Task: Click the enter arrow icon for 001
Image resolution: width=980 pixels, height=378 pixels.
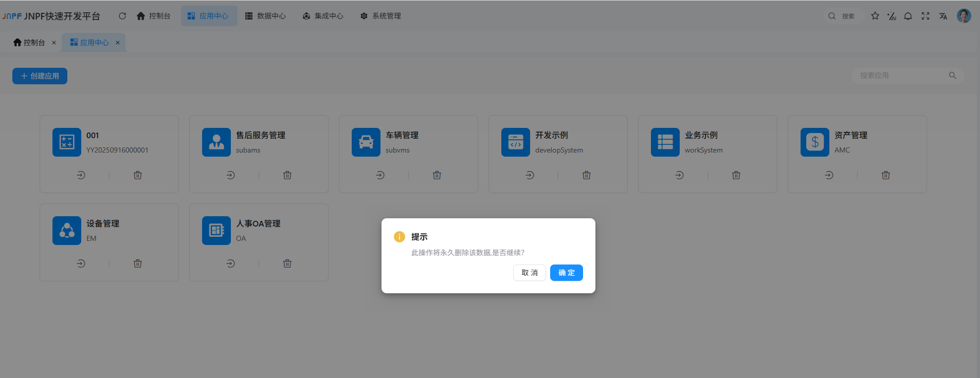Action: [81, 175]
